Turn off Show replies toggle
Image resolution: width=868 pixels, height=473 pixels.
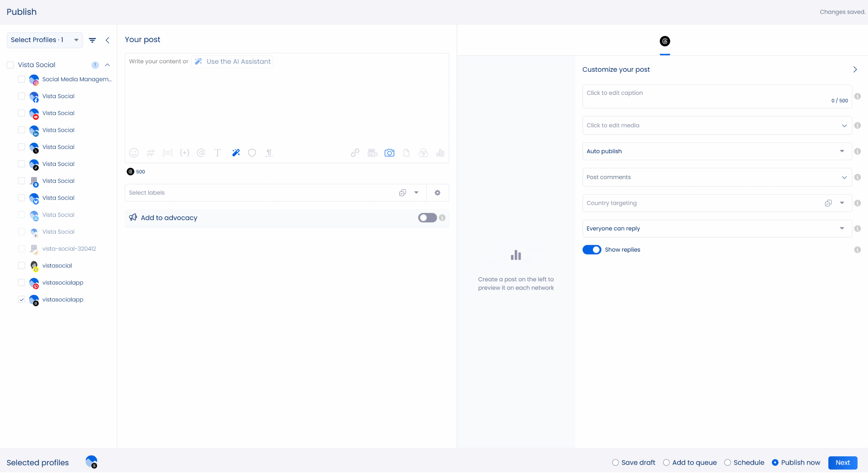592,250
